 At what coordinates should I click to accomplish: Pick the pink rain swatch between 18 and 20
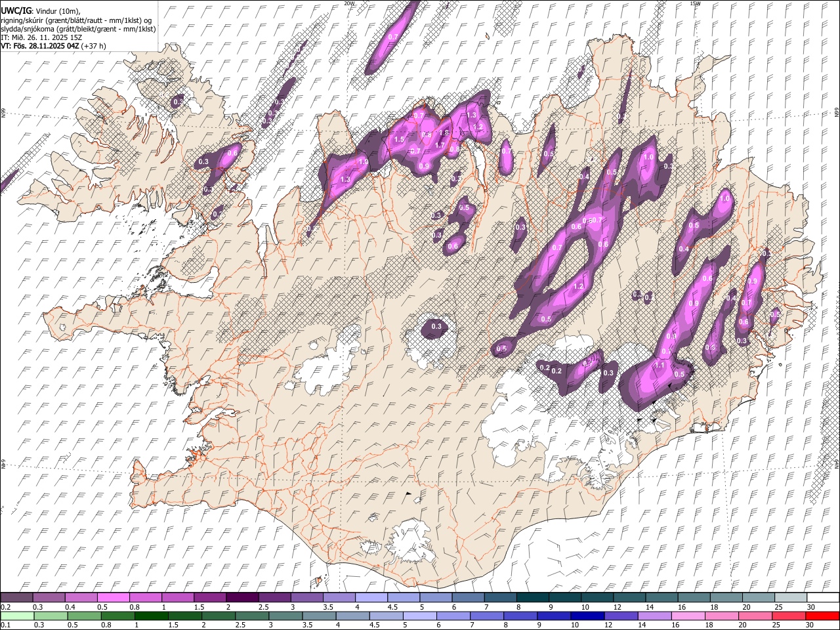click(723, 616)
